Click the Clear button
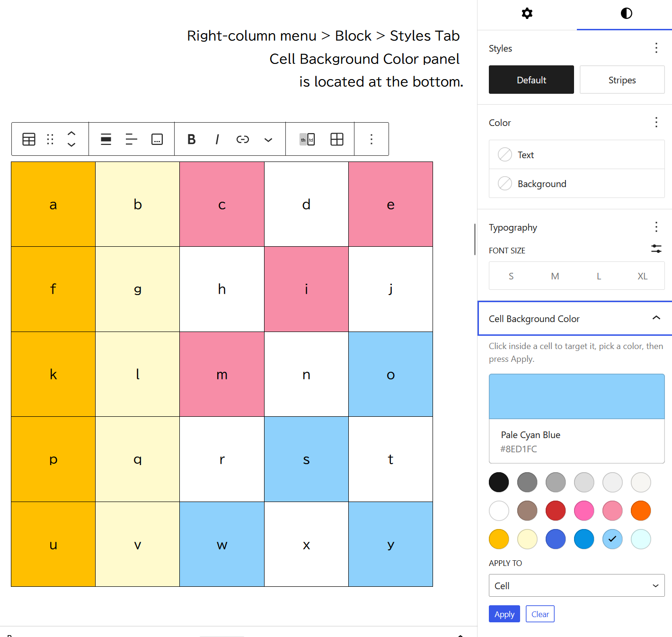This screenshot has height=637, width=672. 540,614
